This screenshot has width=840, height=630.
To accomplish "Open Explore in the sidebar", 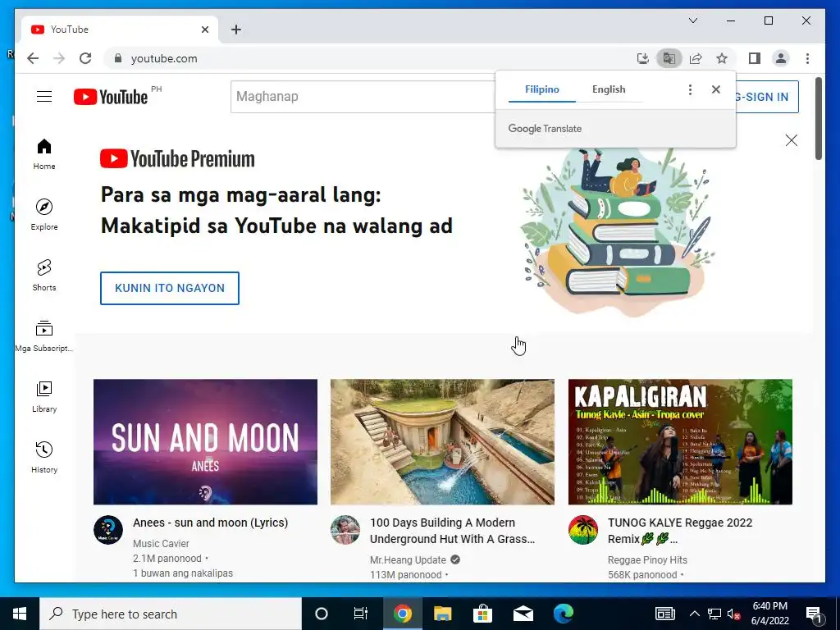I will (x=44, y=215).
